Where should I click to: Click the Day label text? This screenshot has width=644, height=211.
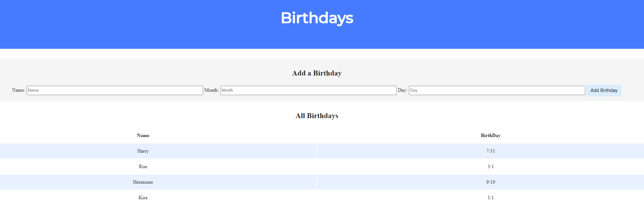(x=402, y=90)
